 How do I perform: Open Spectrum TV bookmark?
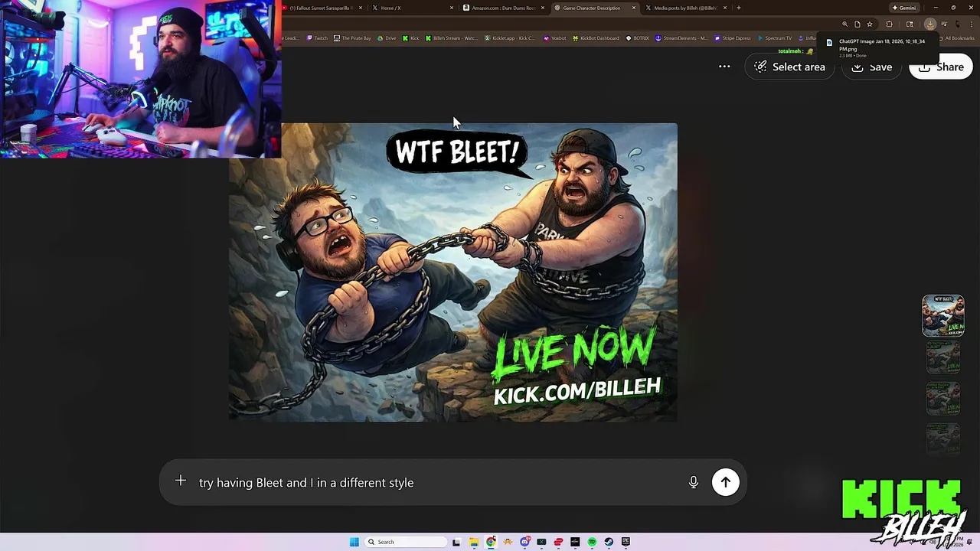point(775,38)
